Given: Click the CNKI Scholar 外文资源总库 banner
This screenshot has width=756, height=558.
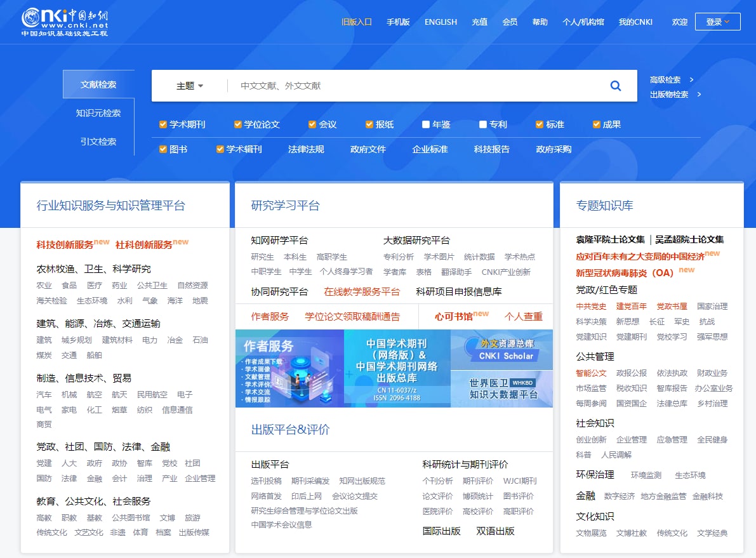Looking at the screenshot, I should (502, 349).
